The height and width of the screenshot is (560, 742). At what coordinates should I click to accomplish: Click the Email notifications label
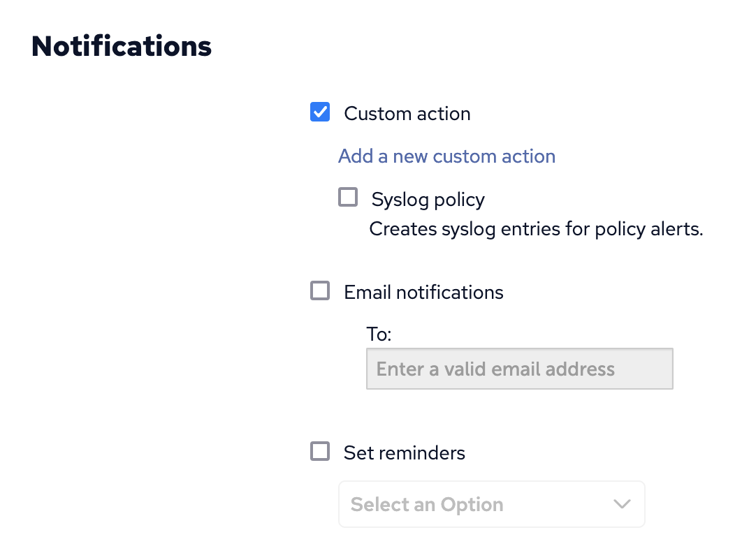click(423, 292)
